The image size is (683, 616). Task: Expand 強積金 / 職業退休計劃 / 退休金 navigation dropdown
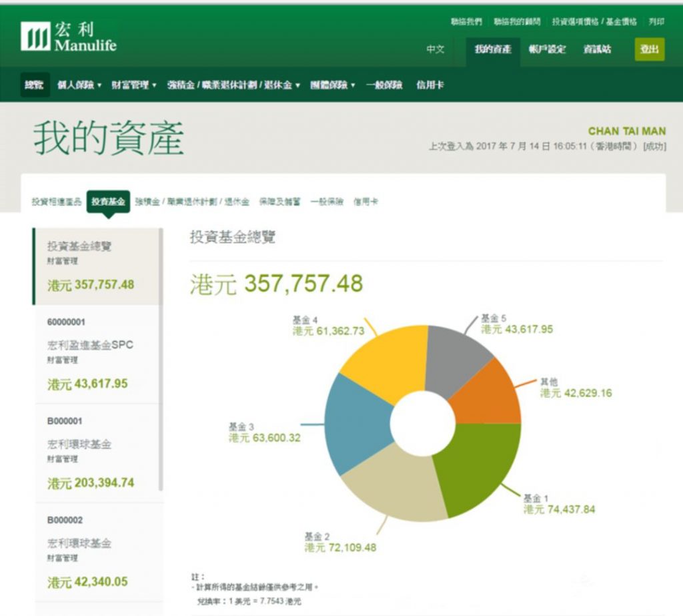pyautogui.click(x=233, y=85)
